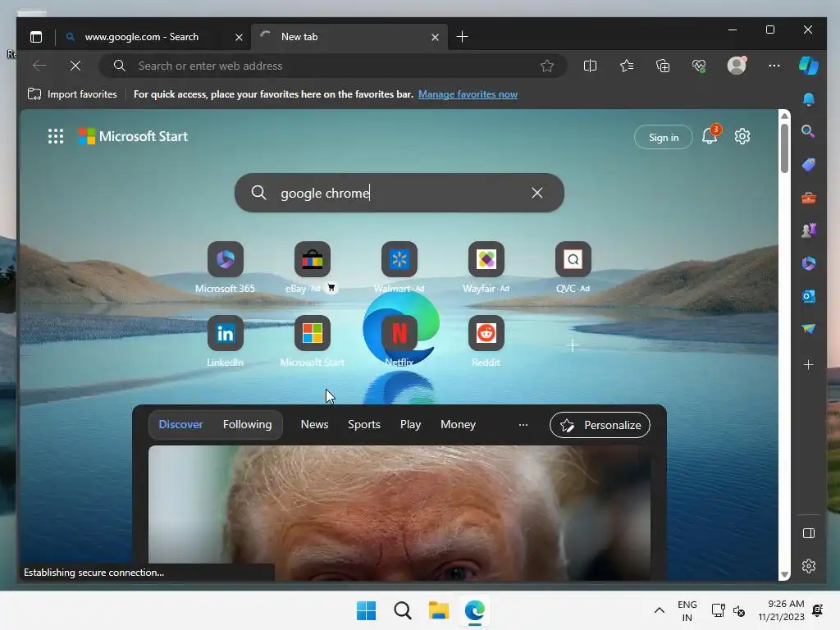Open Collections icon
The height and width of the screenshot is (630, 840).
tap(663, 66)
